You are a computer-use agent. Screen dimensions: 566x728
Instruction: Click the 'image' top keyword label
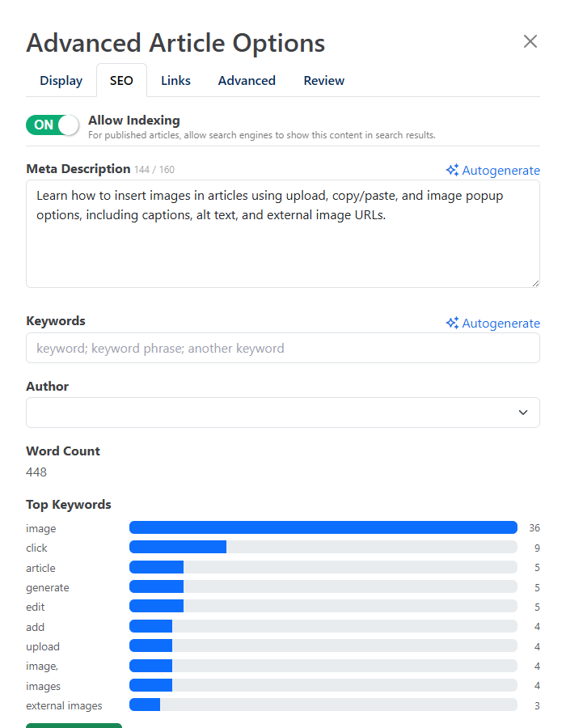pos(40,528)
